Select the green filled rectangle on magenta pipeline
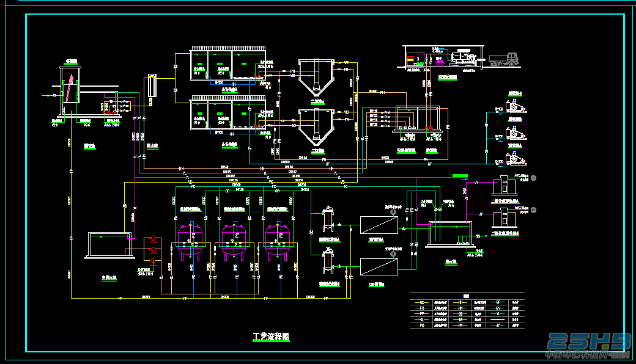Viewport: 636px width, 364px height. [460, 176]
